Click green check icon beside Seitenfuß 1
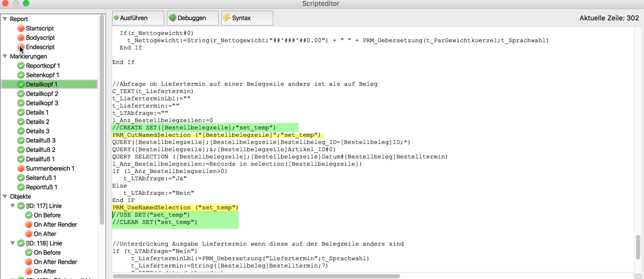Image resolution: width=644 pixels, height=279 pixels. tap(21, 178)
